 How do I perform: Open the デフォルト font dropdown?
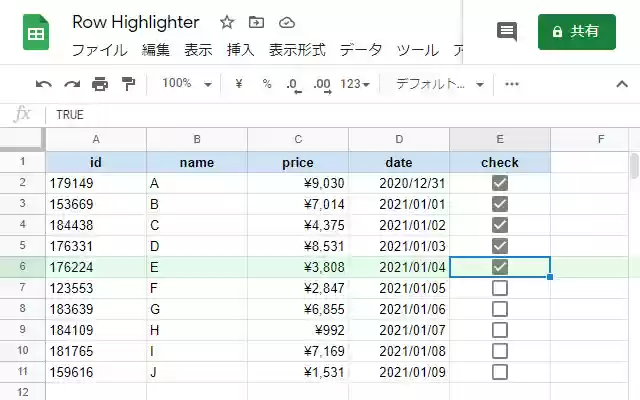(439, 84)
